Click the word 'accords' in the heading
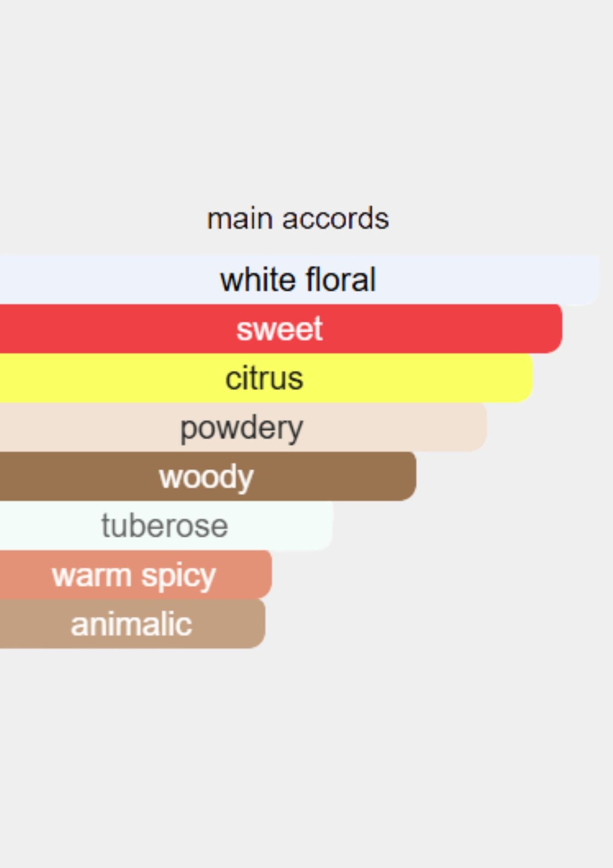The image size is (613, 868). 336,219
